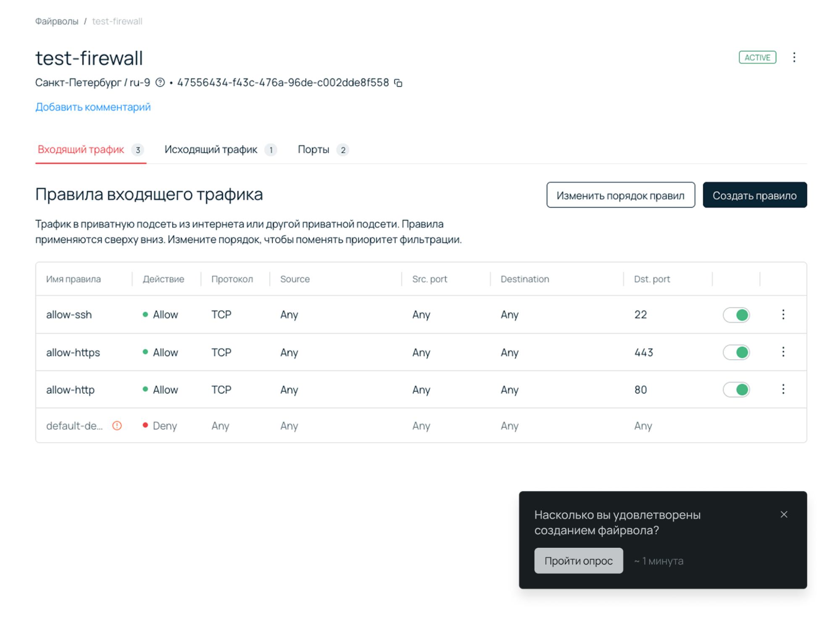Disable the allow-https rule
Screen dimensions: 840x620
click(736, 352)
